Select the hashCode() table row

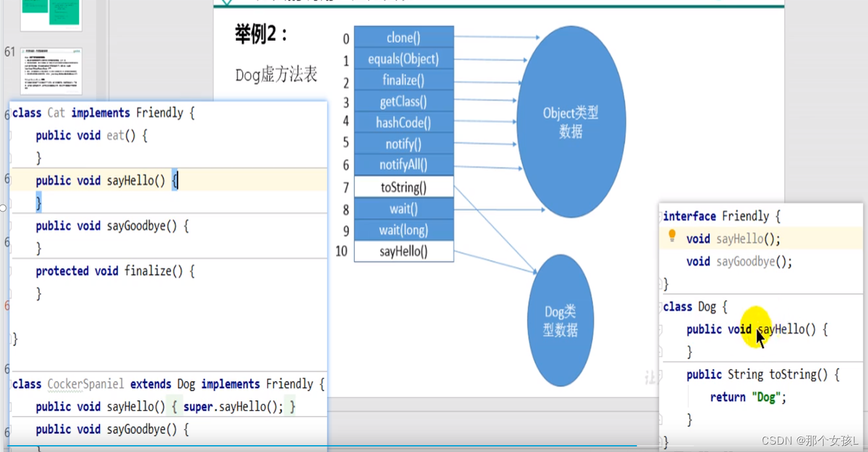(404, 122)
